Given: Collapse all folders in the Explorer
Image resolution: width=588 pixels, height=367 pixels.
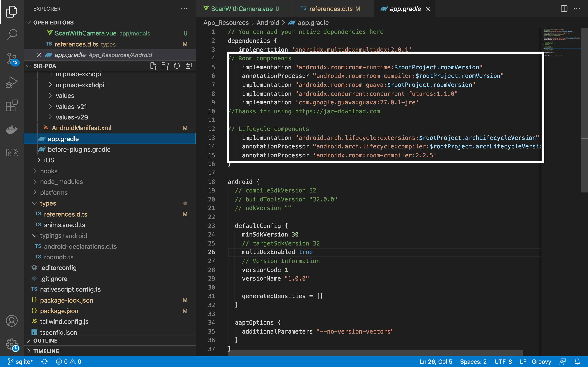Looking at the screenshot, I should (189, 66).
